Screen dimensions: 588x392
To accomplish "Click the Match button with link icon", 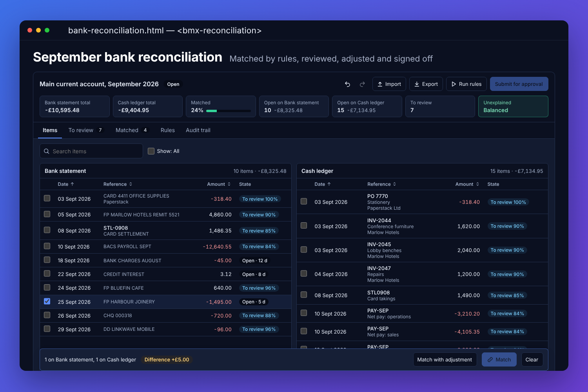I will (x=499, y=360).
